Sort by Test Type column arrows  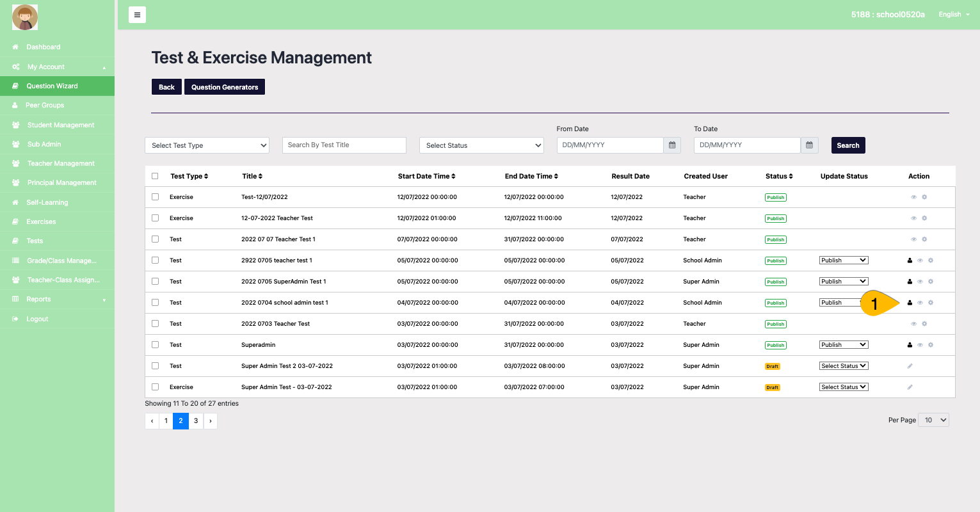206,176
